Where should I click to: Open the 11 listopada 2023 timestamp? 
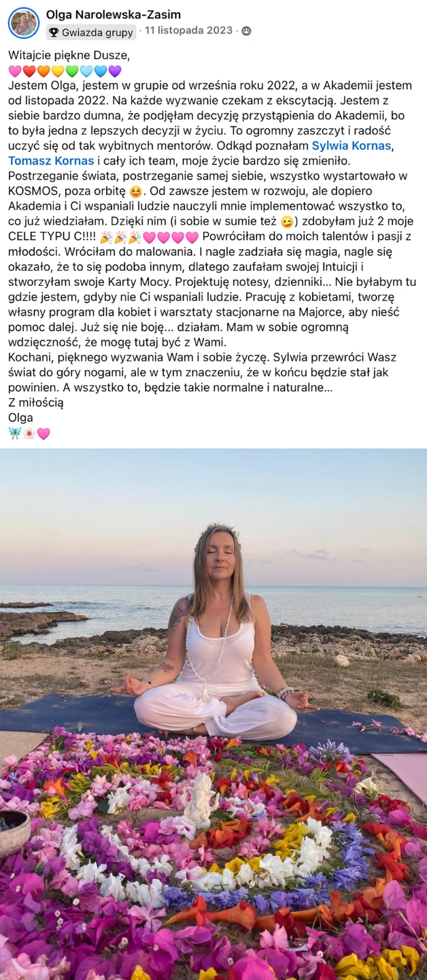(189, 31)
